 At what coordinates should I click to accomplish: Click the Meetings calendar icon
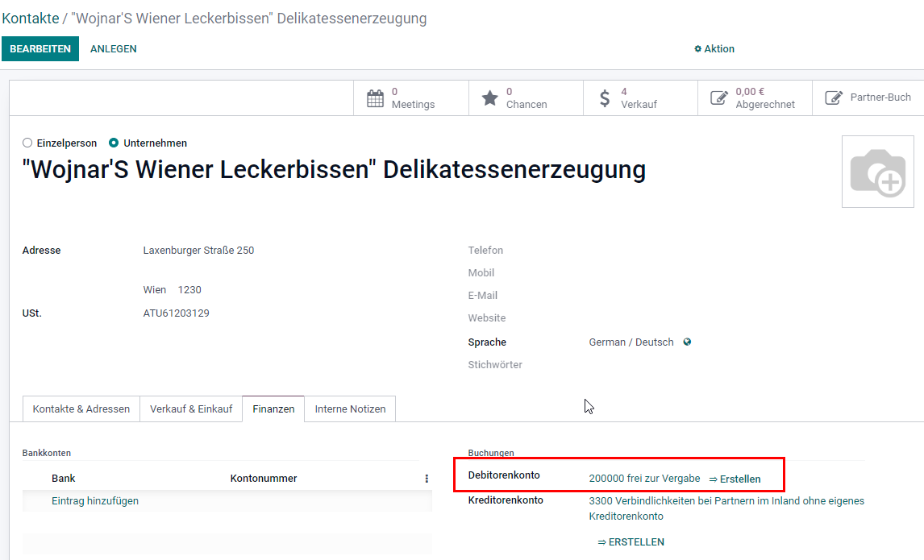pyautogui.click(x=375, y=98)
